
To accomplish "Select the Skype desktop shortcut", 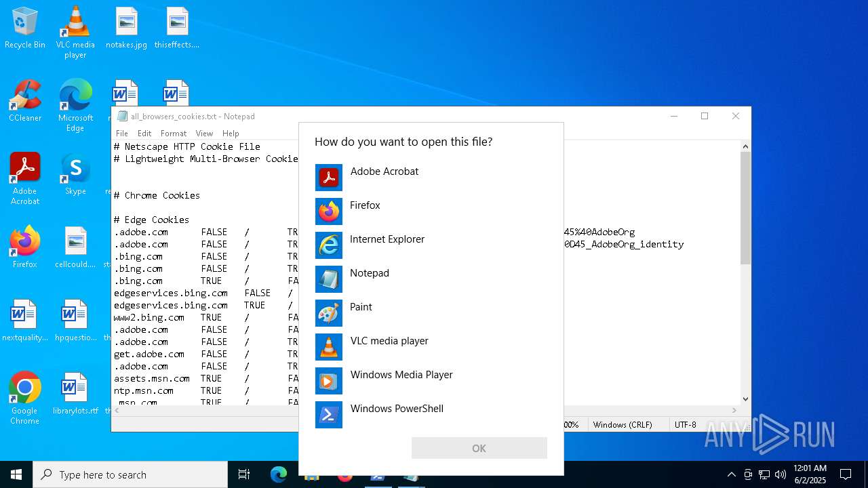I will [75, 175].
